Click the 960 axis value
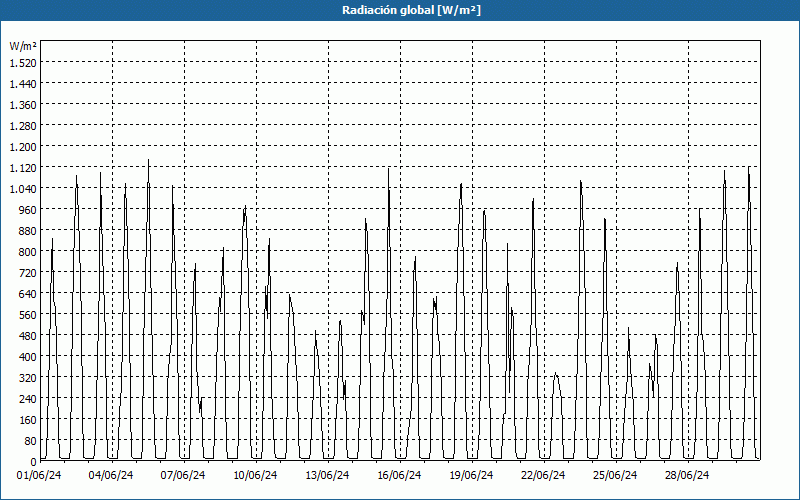This screenshot has width=800, height=500. [x=28, y=210]
